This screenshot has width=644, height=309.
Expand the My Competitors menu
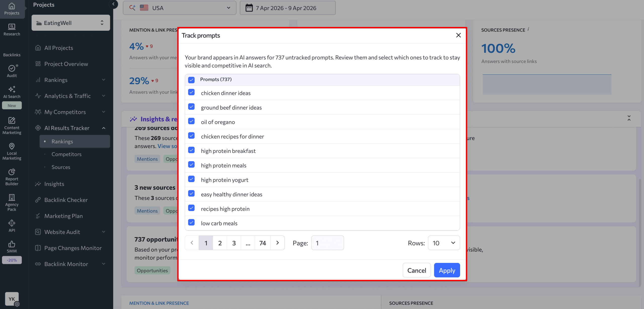click(x=65, y=112)
